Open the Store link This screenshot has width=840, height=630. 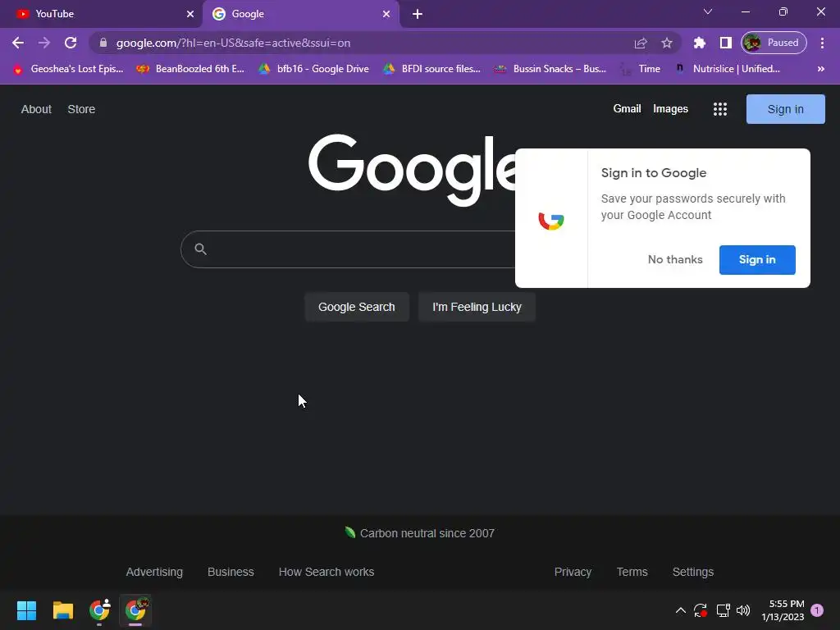point(81,109)
